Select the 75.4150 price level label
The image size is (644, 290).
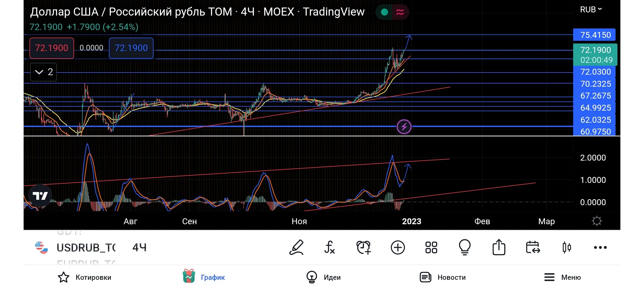(x=594, y=35)
